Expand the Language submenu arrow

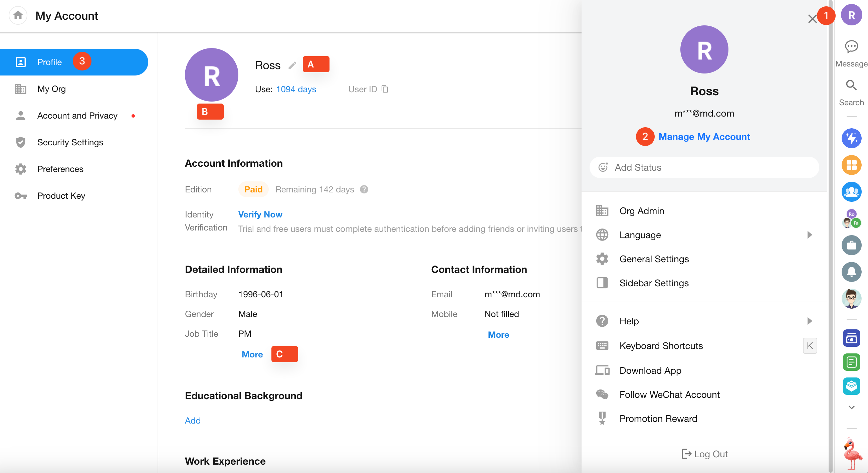810,235
